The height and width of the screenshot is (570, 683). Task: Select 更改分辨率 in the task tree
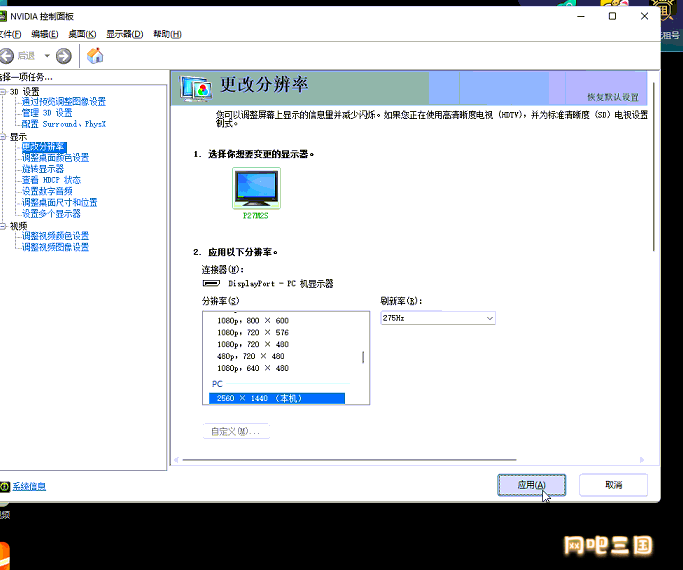[44, 147]
